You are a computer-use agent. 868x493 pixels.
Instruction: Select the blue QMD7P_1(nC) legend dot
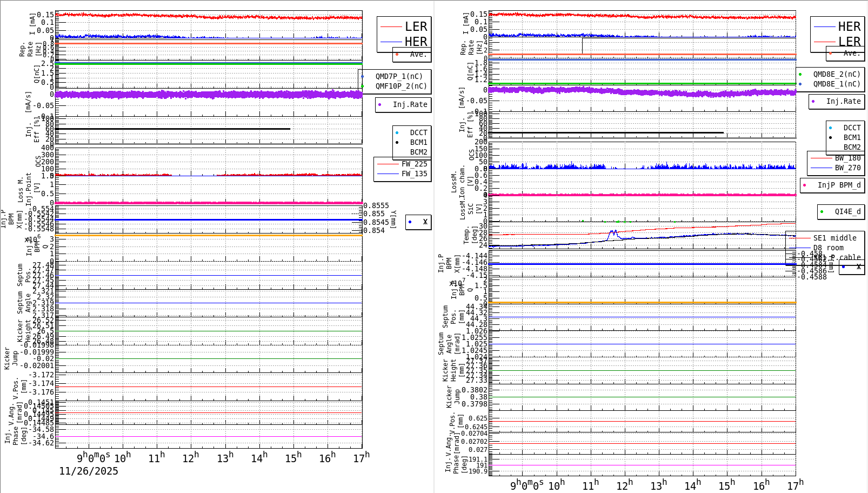tap(362, 76)
